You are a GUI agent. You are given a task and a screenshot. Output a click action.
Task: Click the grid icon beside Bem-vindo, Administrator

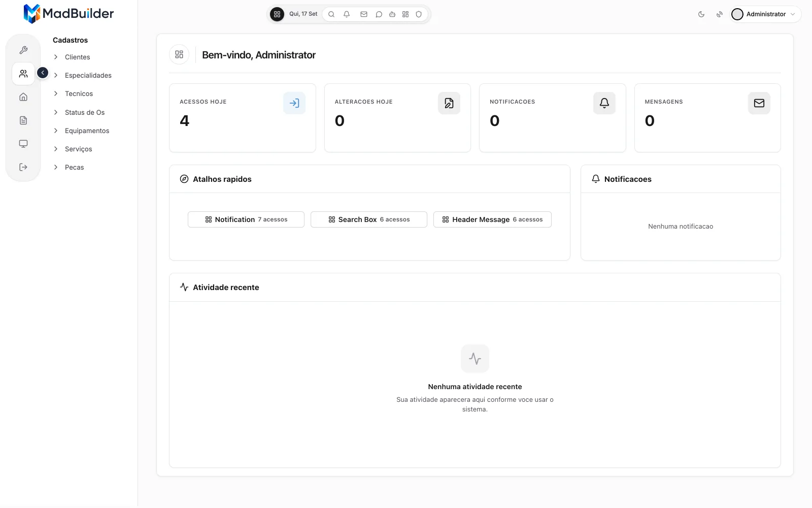pyautogui.click(x=179, y=54)
